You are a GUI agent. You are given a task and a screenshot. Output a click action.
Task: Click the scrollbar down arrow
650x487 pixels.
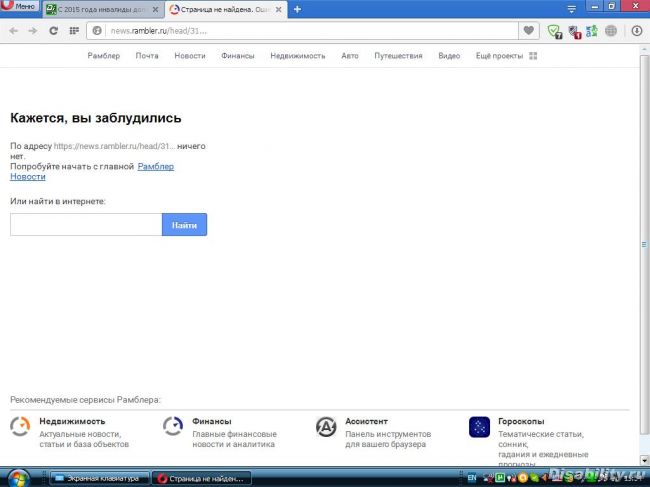pos(644,460)
